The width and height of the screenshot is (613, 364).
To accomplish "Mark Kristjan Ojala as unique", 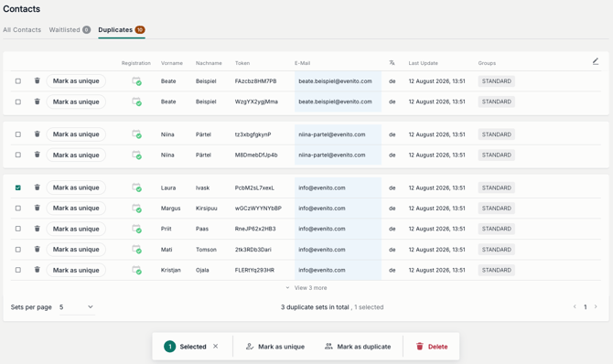I will click(x=76, y=270).
